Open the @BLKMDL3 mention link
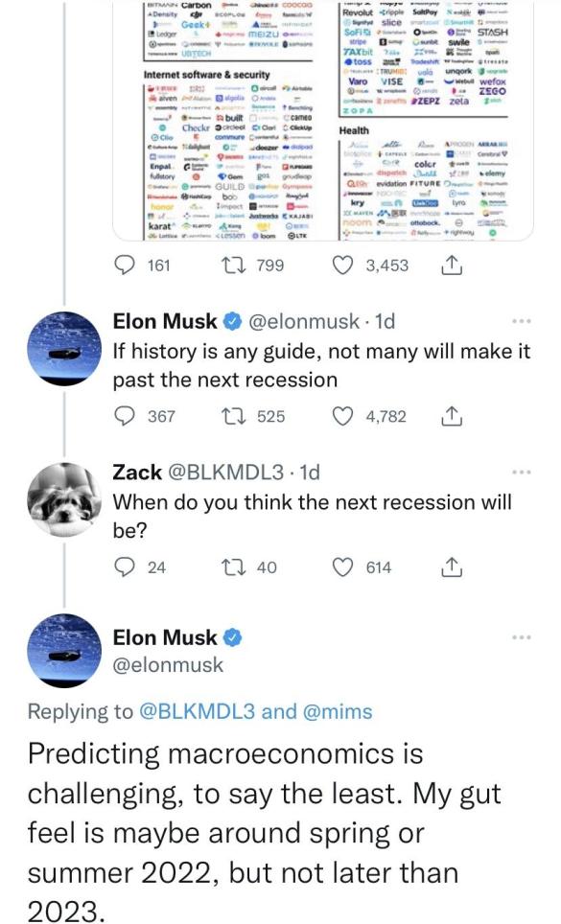Screen dimensions: 561x924 pyautogui.click(x=198, y=711)
